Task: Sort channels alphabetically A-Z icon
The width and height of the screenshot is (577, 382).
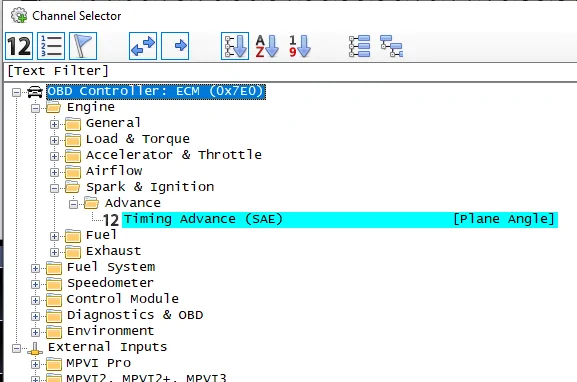Action: pos(267,46)
